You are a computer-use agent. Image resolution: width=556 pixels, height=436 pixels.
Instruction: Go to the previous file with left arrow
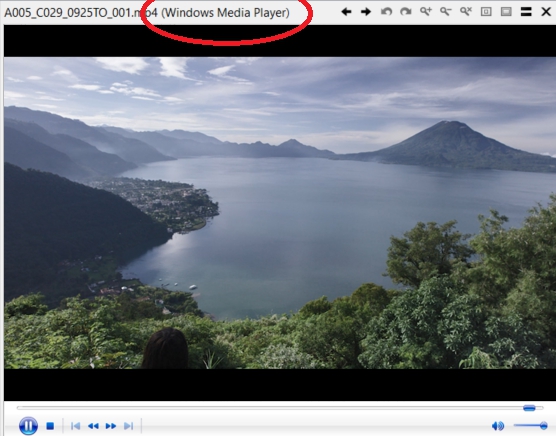tap(346, 12)
